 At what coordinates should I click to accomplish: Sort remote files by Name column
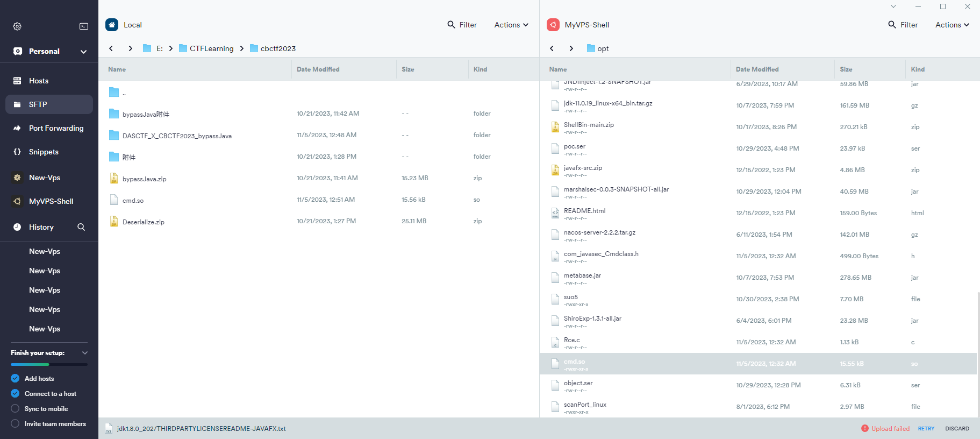click(558, 69)
